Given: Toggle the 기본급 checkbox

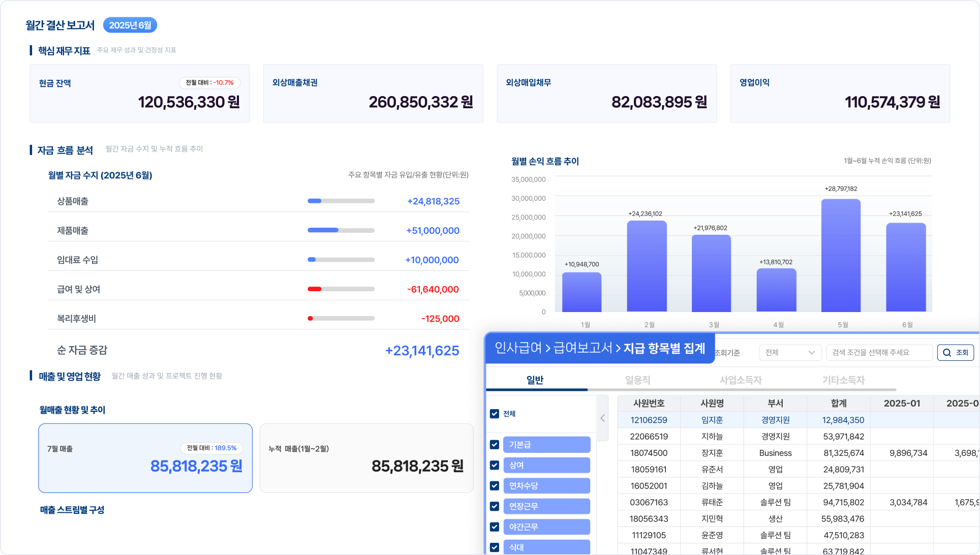Looking at the screenshot, I should click(494, 445).
